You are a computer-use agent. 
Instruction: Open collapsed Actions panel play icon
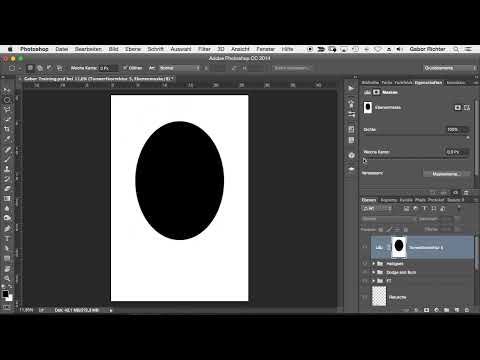tap(351, 88)
